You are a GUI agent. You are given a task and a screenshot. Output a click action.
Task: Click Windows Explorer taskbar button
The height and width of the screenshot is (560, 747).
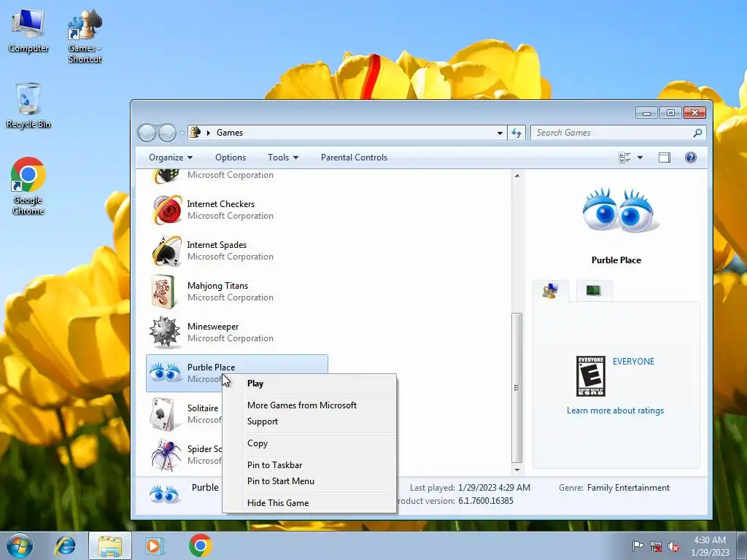[110, 545]
